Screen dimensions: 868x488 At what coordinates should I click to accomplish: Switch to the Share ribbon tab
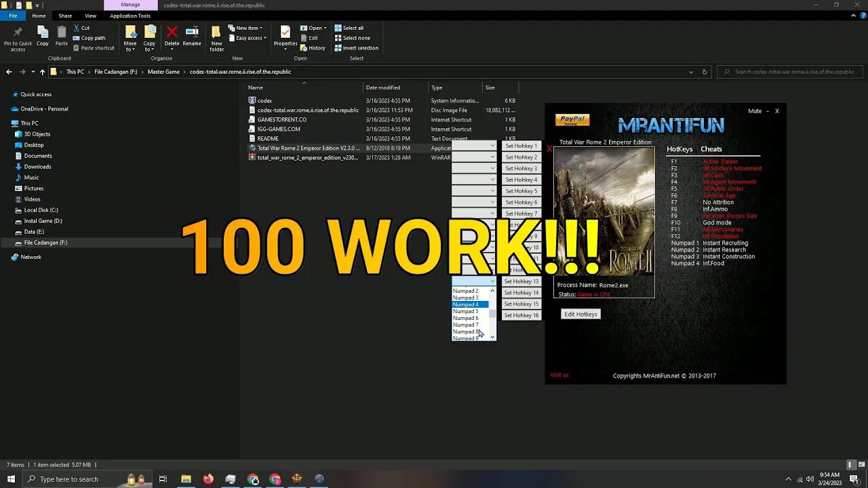point(65,16)
